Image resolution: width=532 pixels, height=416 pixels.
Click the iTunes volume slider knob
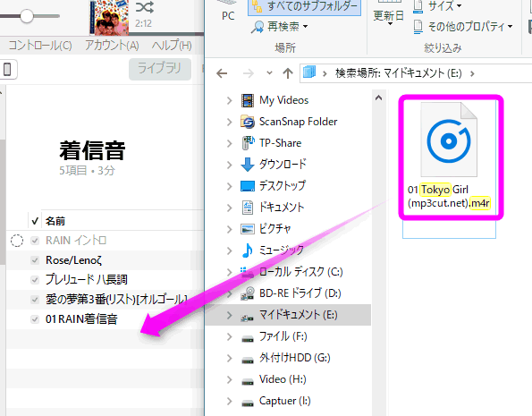(x=27, y=15)
